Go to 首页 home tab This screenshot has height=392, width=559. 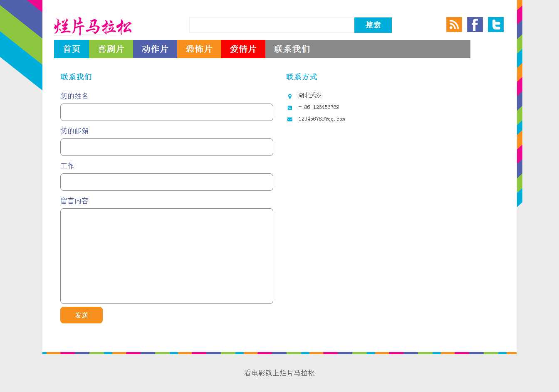(x=72, y=49)
